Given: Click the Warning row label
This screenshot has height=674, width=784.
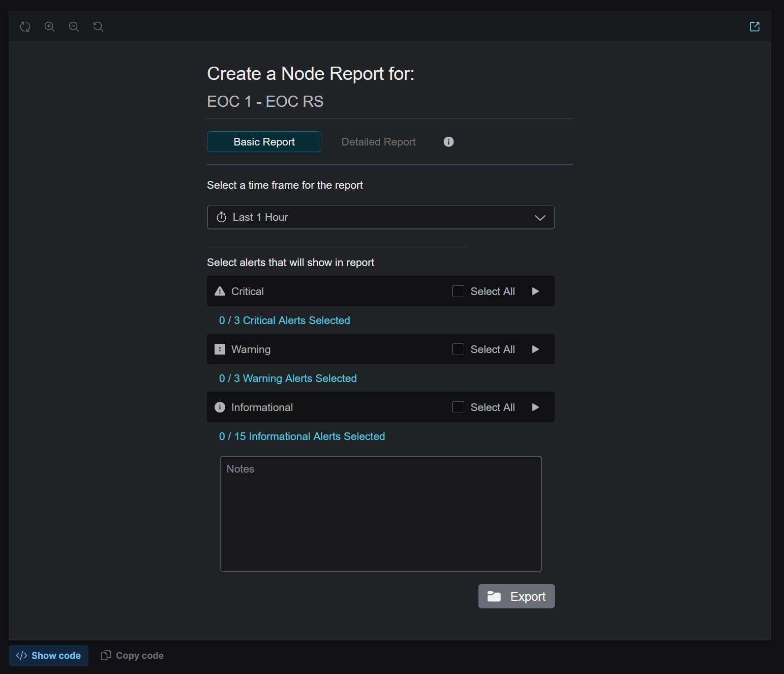Looking at the screenshot, I should pos(251,349).
